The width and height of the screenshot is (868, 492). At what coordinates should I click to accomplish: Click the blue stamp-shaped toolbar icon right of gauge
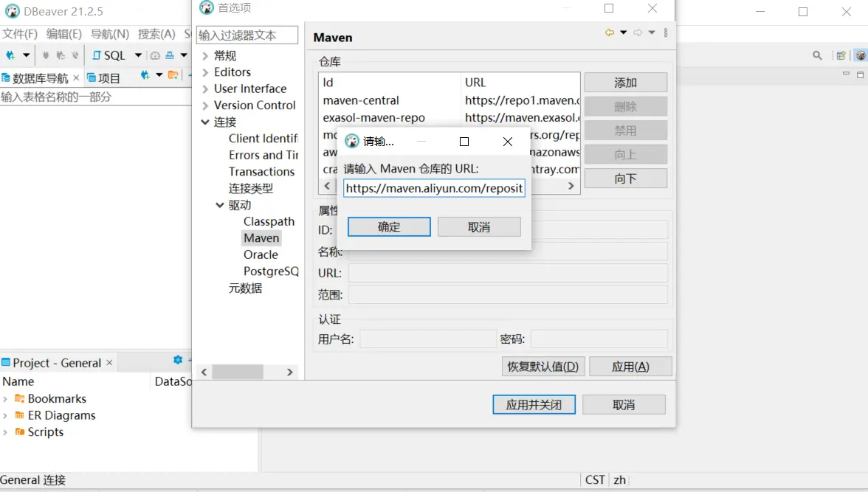170,55
